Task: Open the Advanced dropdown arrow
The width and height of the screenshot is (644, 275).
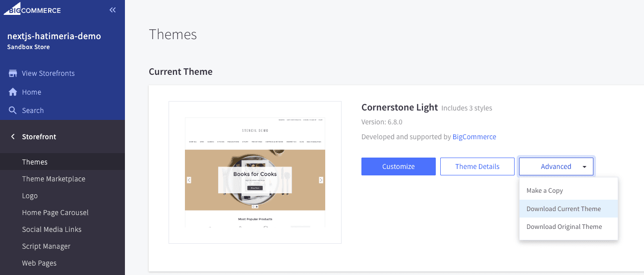Action: tap(585, 167)
